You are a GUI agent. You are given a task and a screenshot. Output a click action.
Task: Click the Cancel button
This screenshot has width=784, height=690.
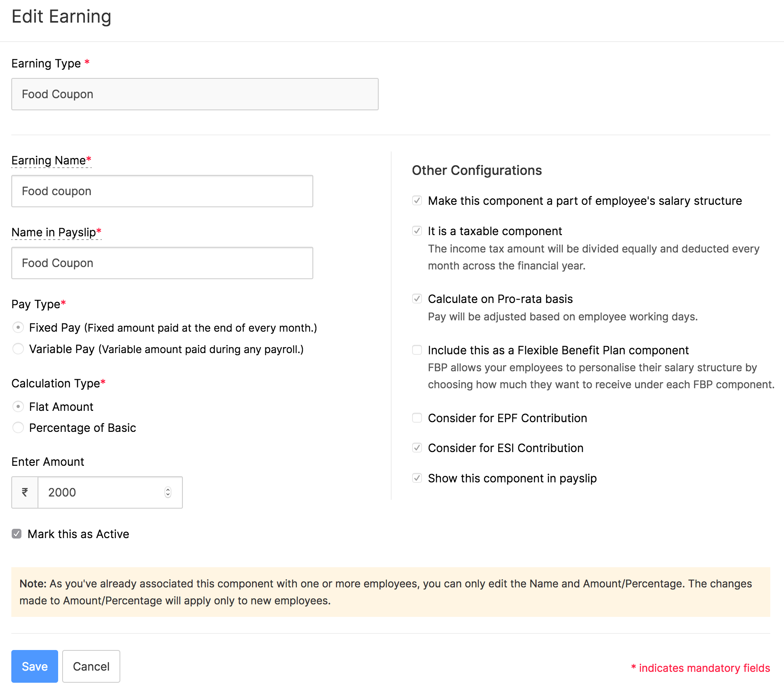click(91, 666)
